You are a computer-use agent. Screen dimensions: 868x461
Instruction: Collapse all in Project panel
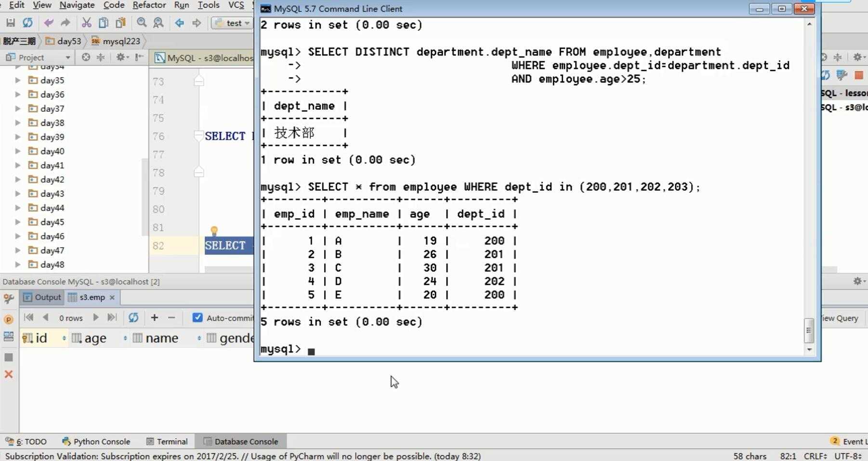click(101, 57)
